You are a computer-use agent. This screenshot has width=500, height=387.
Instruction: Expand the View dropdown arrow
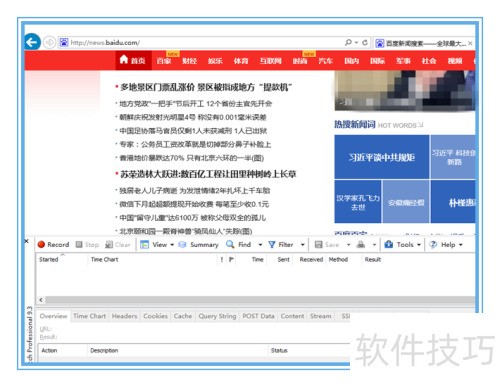click(x=172, y=245)
